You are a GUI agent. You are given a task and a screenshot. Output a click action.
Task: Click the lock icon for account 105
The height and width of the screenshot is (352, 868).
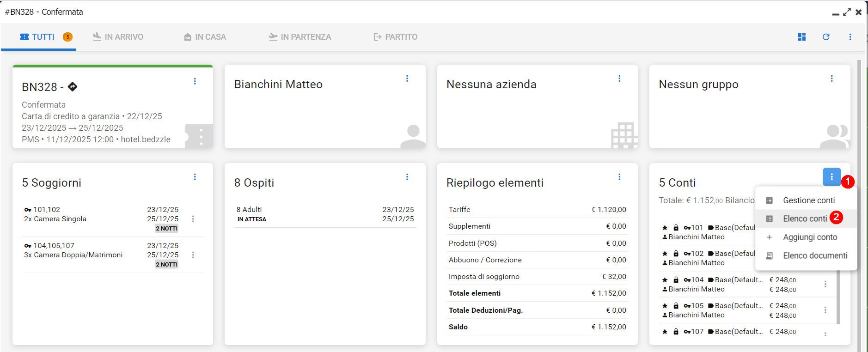click(676, 306)
